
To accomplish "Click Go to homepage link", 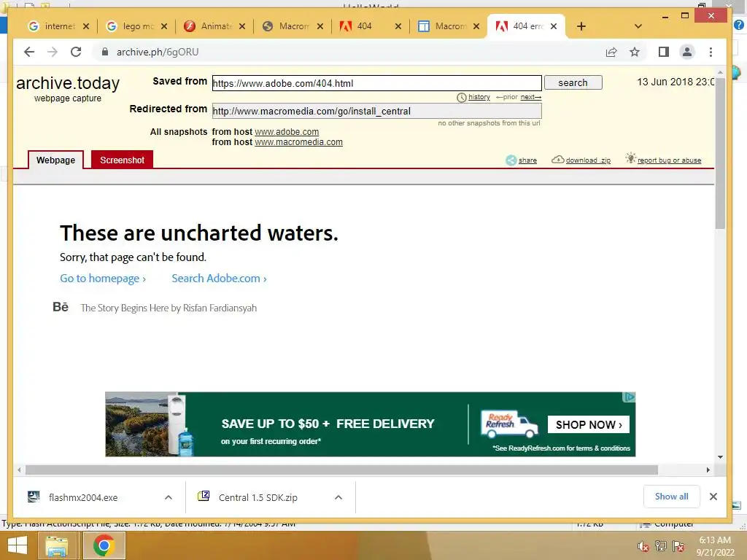I will pos(103,279).
